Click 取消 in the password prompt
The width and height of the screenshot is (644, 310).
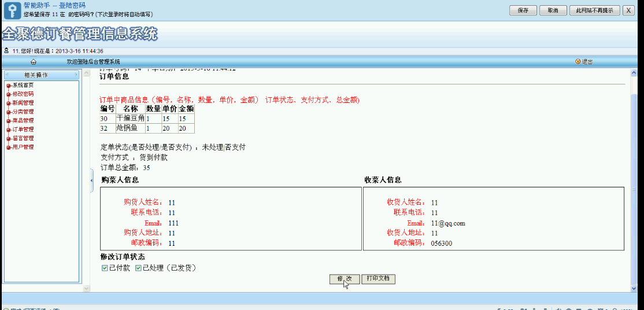(x=553, y=10)
